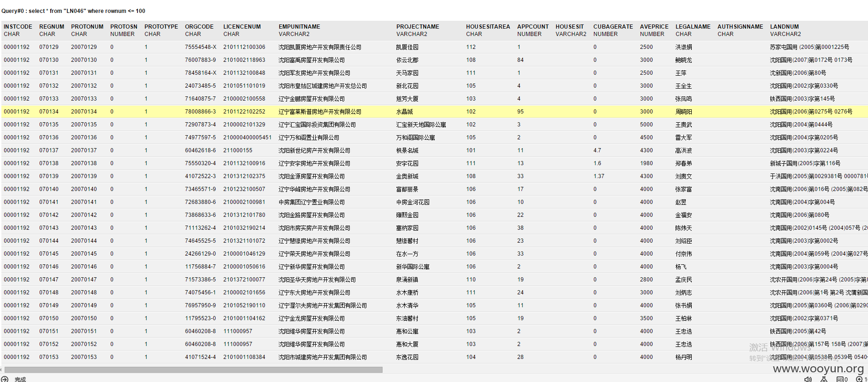The width and height of the screenshot is (868, 382).
Task: Select LANDNUM cell 沈新国用(2006)第80号
Action: [x=798, y=73]
